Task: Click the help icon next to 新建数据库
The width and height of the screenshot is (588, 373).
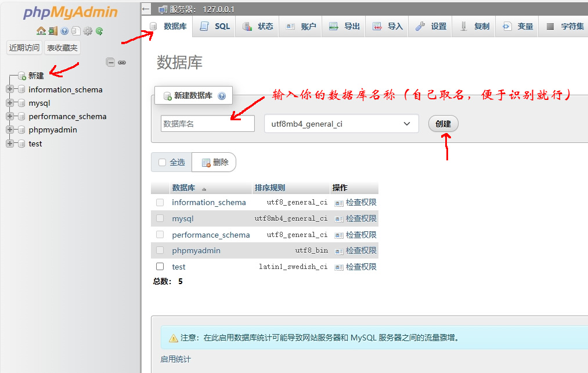Action: [x=222, y=96]
